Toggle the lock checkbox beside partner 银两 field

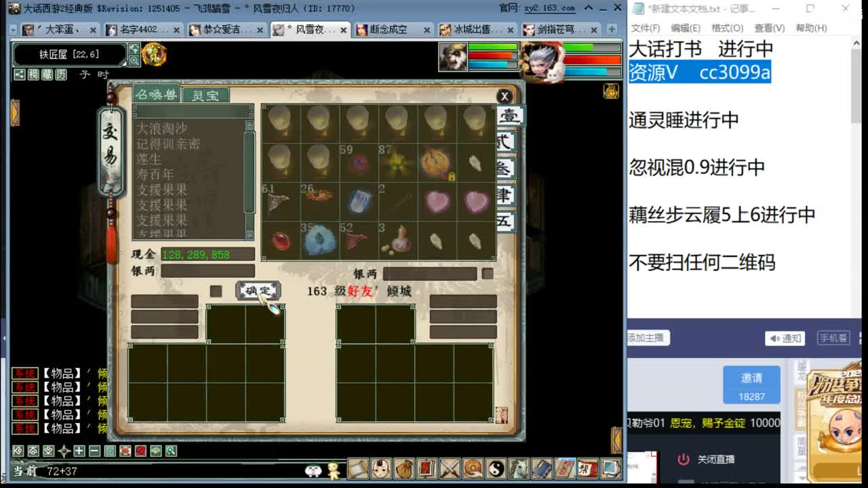point(487,273)
